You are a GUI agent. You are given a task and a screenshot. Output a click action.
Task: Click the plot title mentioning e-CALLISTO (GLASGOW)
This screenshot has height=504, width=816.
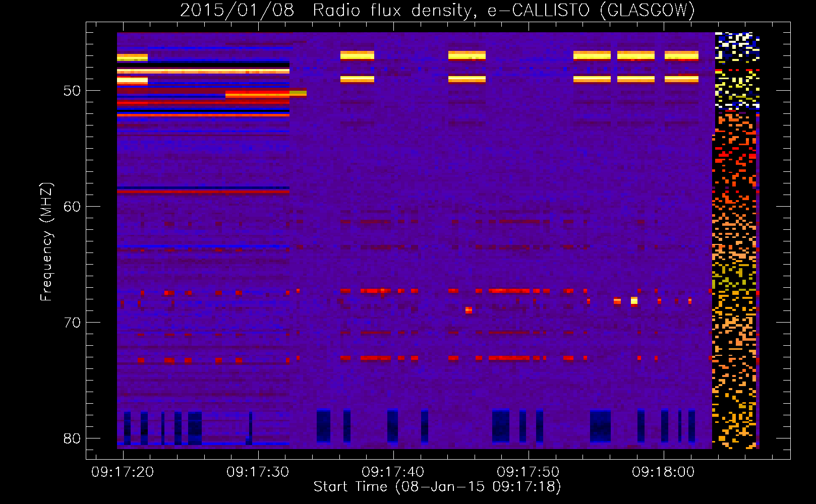(x=437, y=10)
